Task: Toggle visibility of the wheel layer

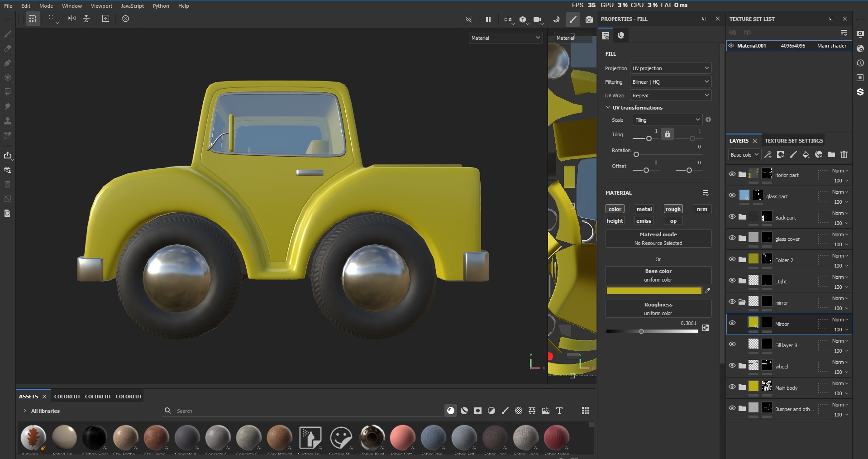Action: tap(732, 366)
